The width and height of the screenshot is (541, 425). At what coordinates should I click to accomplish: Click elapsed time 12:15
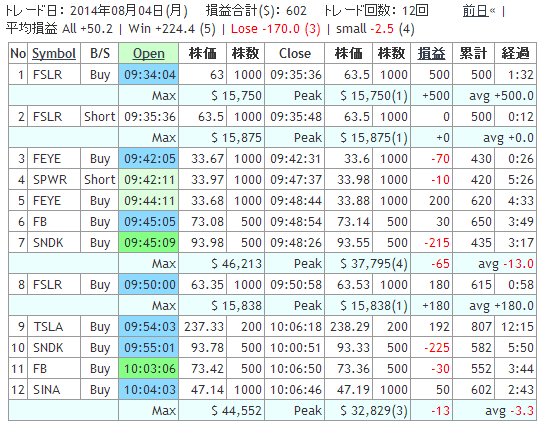click(x=517, y=327)
